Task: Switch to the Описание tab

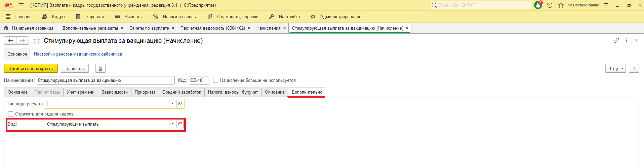Action: point(275,92)
